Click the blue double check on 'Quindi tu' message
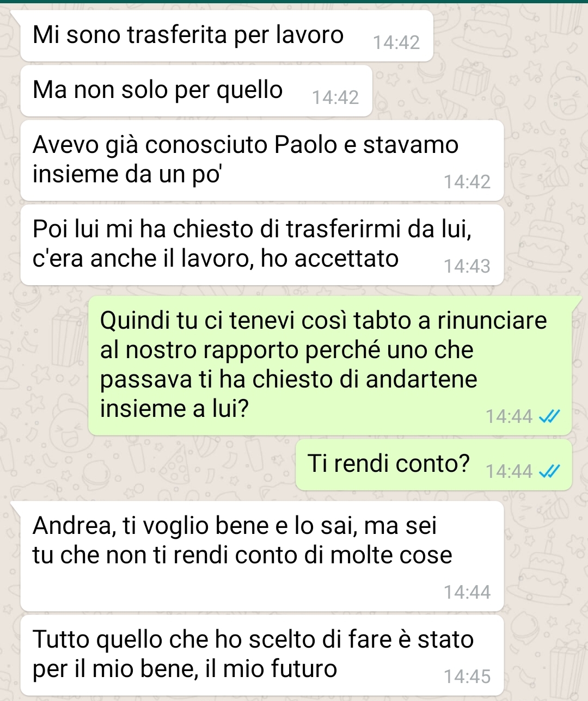The height and width of the screenshot is (701, 588). coord(549,417)
